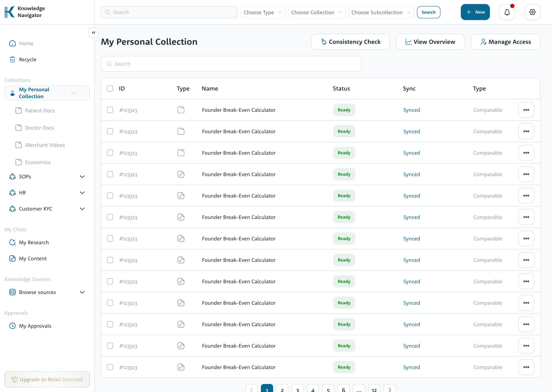This screenshot has width=552, height=392.
Task: Open My Approvals clock icon
Action: 12,326
